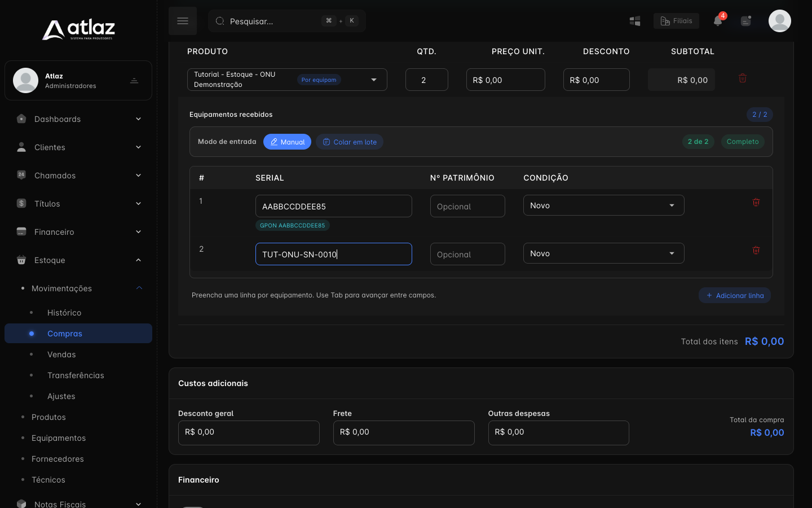This screenshot has width=812, height=508.
Task: Delete the product row with trash icon
Action: click(743, 78)
